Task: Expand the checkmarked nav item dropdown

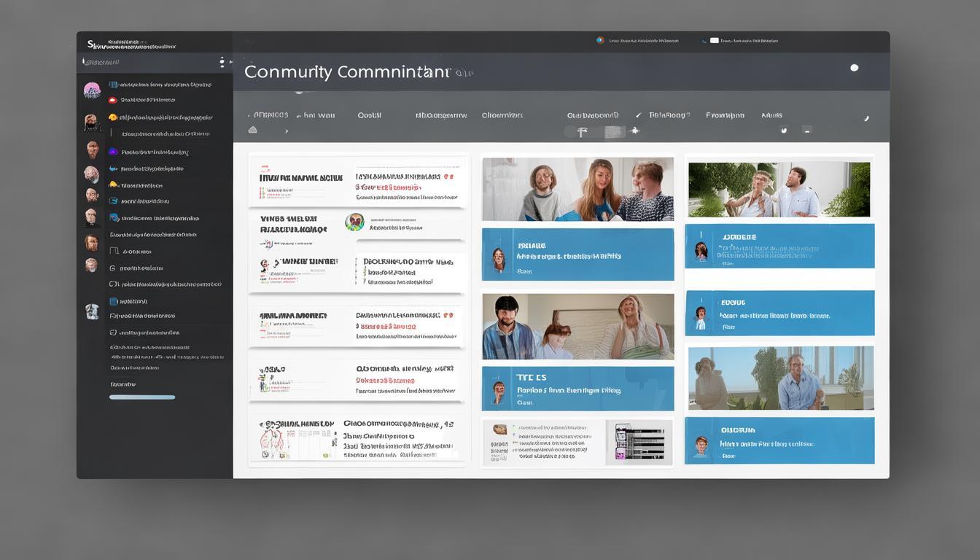Action: (x=665, y=115)
